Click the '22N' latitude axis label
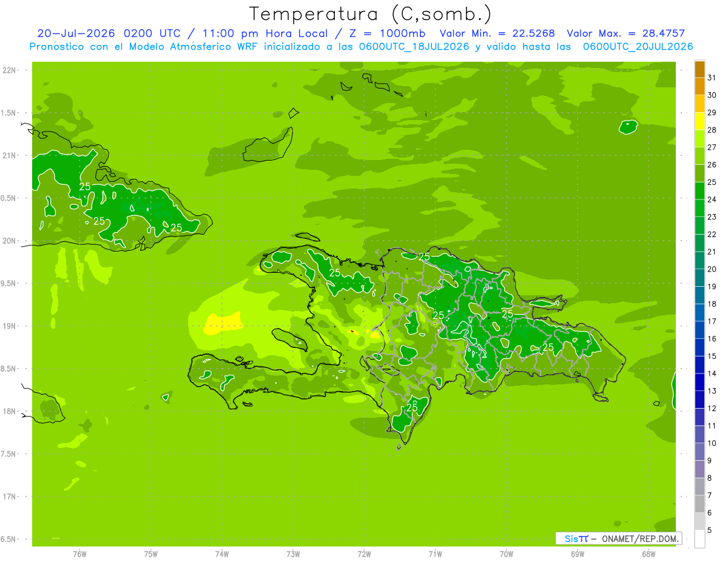The width and height of the screenshot is (728, 562). [x=10, y=70]
